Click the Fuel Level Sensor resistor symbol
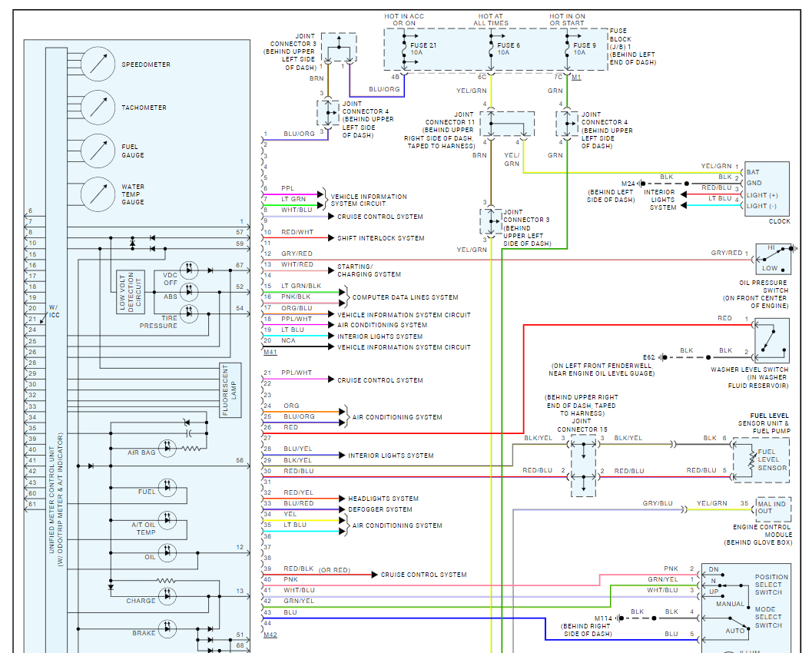The image size is (812, 653). pyautogui.click(x=751, y=459)
